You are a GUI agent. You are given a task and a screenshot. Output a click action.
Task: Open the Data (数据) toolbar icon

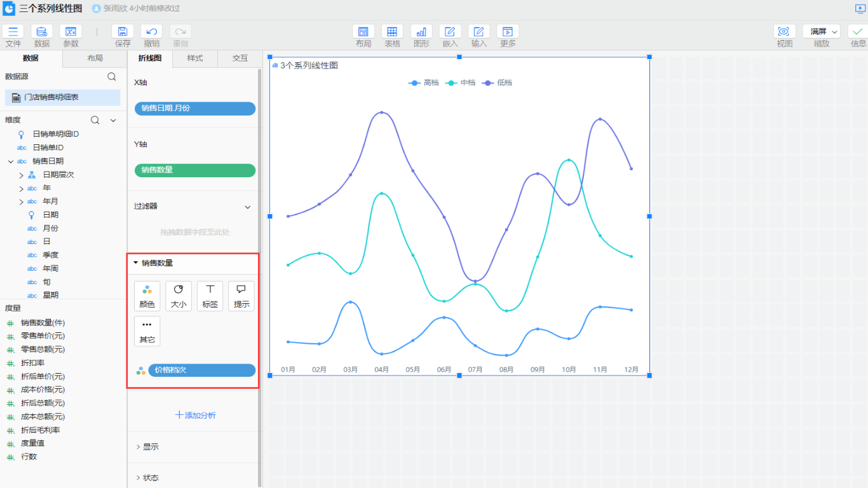click(42, 32)
